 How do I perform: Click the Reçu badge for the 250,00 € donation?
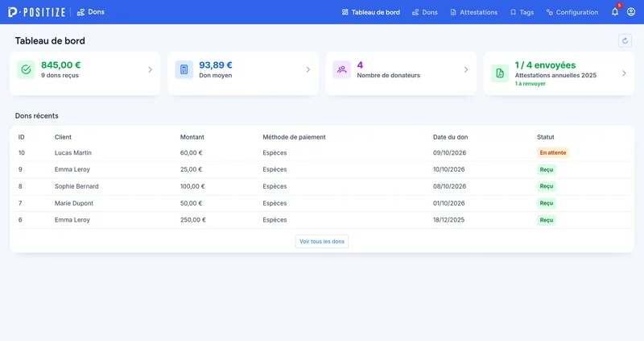pos(547,220)
